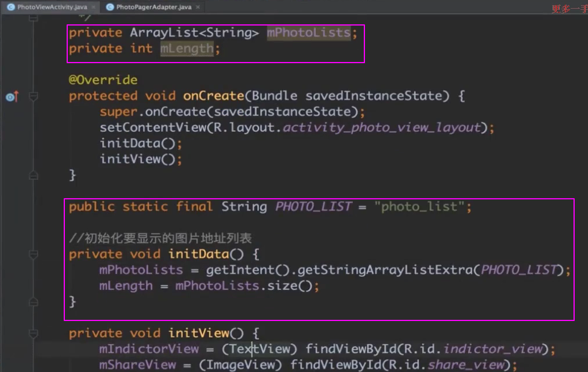Click the (TextView) cast

click(x=259, y=349)
